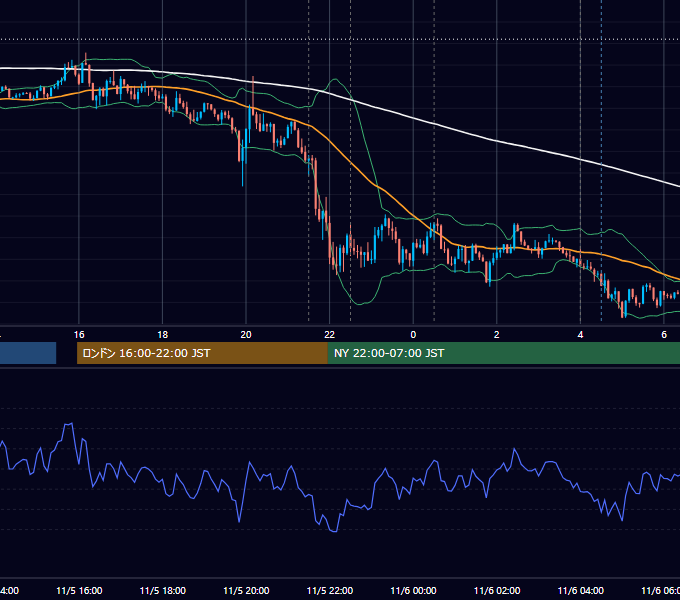
Task: Click the 11/6 04:00 time label
Action: click(580, 590)
